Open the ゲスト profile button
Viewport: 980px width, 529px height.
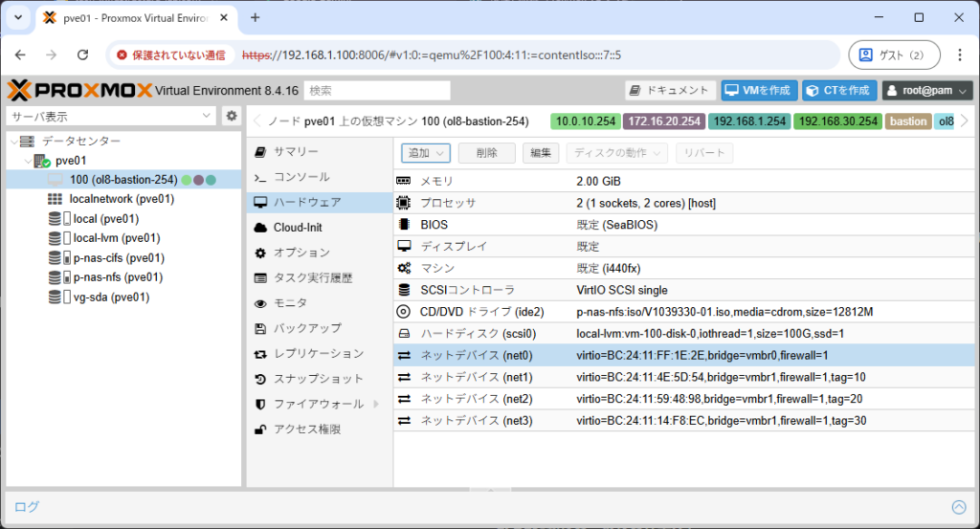[x=894, y=55]
